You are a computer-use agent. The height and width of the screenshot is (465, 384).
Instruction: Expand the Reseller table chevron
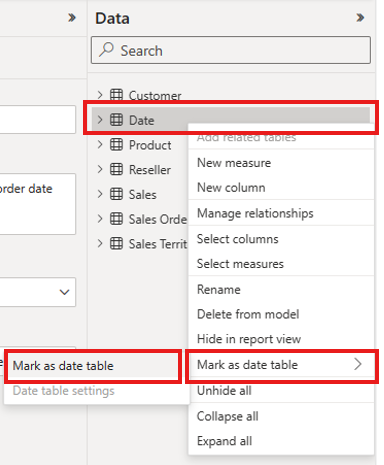[100, 169]
